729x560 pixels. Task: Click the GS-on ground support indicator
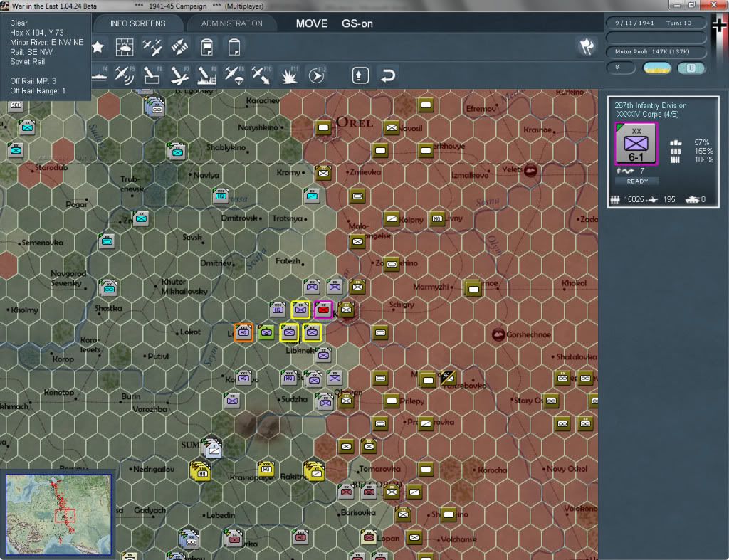tap(357, 23)
